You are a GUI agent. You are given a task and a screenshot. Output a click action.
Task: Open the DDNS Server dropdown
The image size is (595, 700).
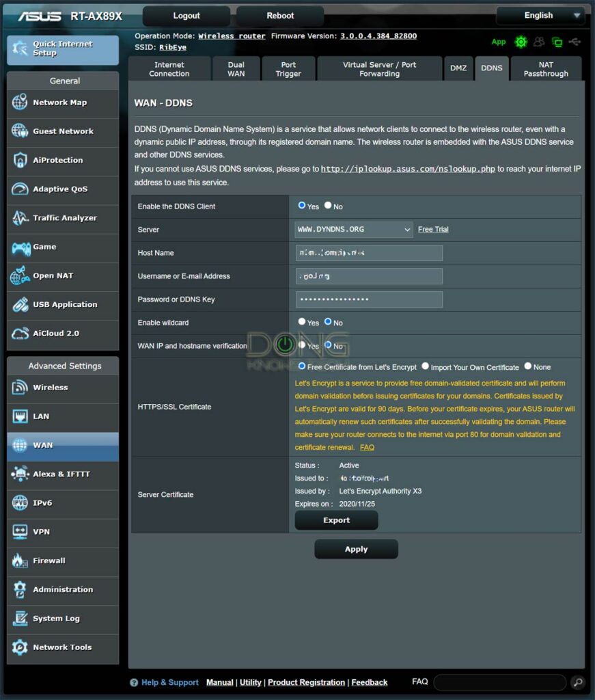354,230
